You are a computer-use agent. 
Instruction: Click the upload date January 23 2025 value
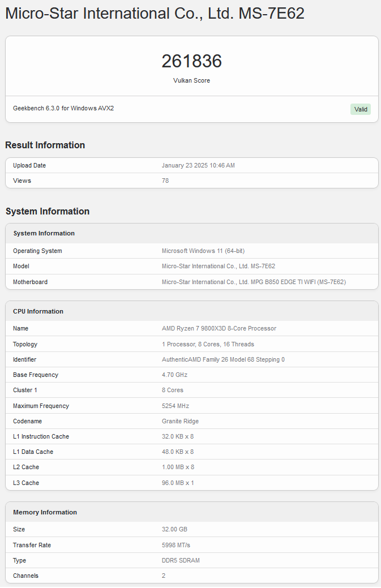click(198, 165)
